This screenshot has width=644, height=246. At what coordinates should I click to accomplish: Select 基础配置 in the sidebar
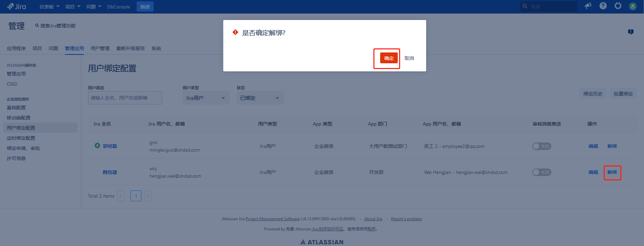(x=16, y=108)
